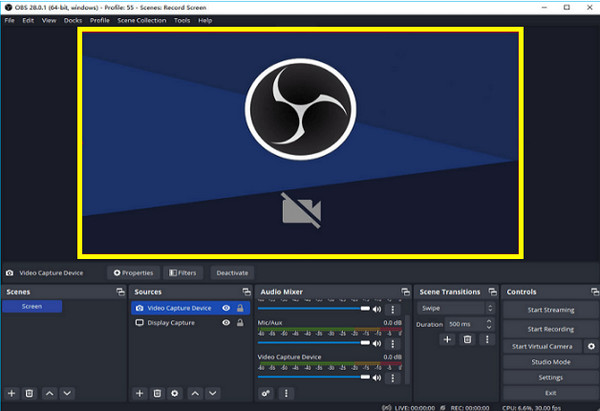Screen dimensions: 600x411
Task: Click Exit button in Controls
Action: pyautogui.click(x=551, y=393)
